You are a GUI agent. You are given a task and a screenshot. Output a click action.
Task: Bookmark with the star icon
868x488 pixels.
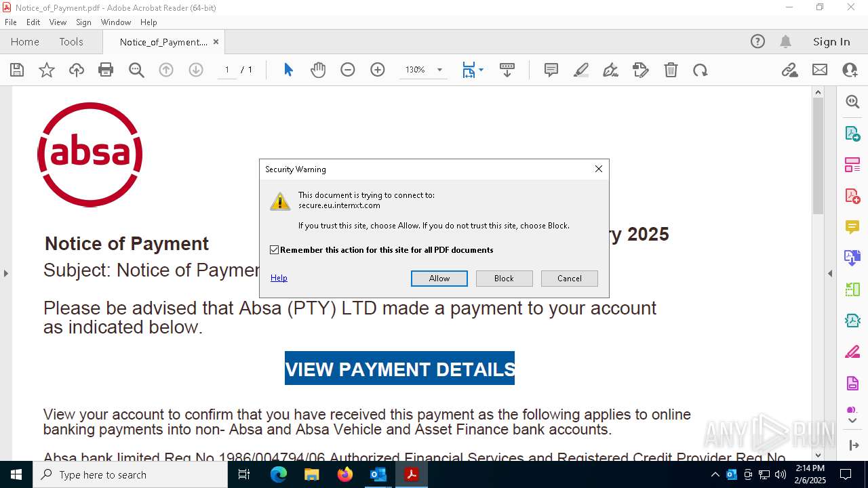(x=47, y=70)
